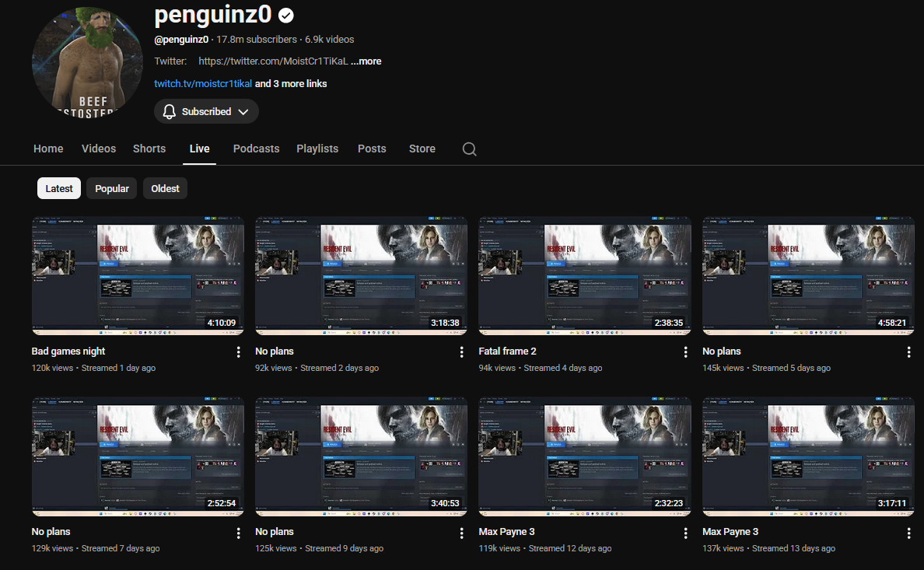Select the Oldest sort filter

[x=165, y=189]
